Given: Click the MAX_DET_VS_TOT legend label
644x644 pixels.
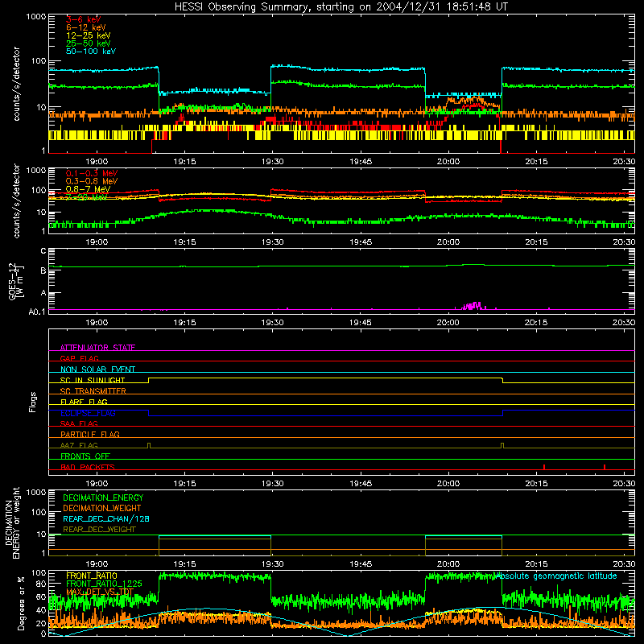Looking at the screenshot, I should click(x=100, y=592).
